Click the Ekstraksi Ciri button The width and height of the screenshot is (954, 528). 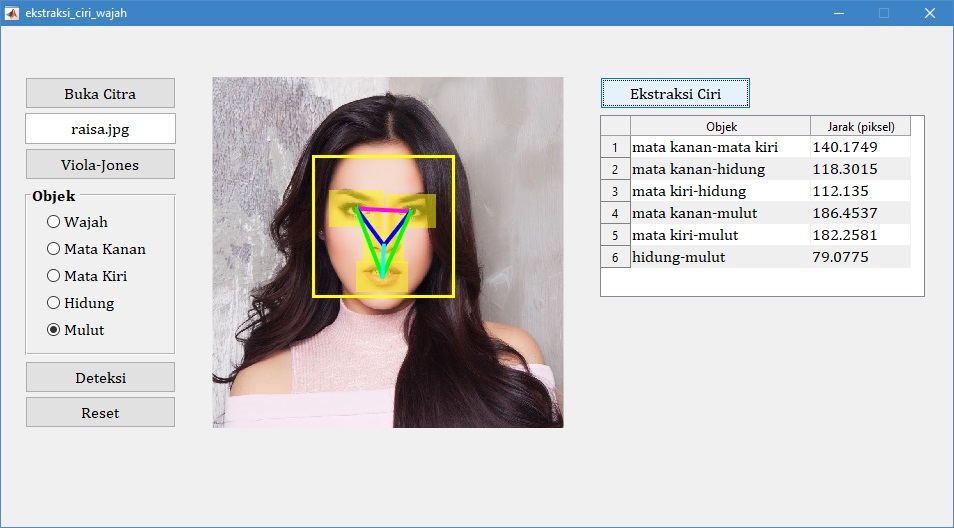[x=675, y=94]
